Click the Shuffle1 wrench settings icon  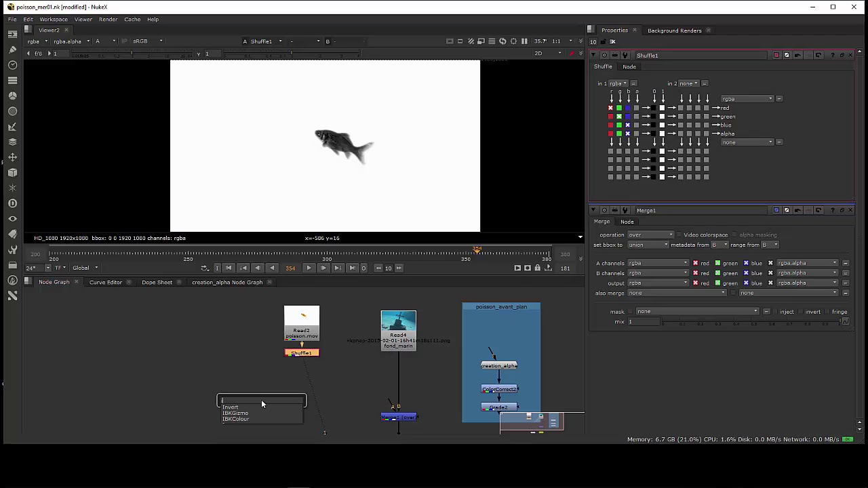coord(625,56)
